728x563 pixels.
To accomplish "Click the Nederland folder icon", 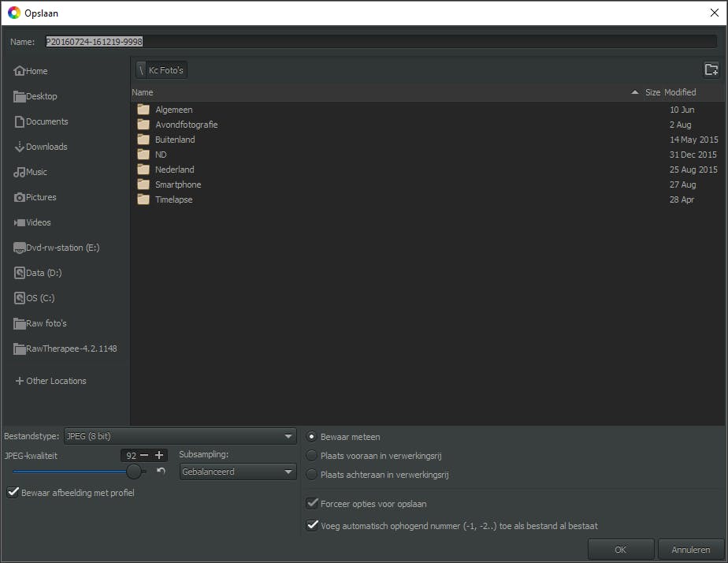I will coord(143,169).
